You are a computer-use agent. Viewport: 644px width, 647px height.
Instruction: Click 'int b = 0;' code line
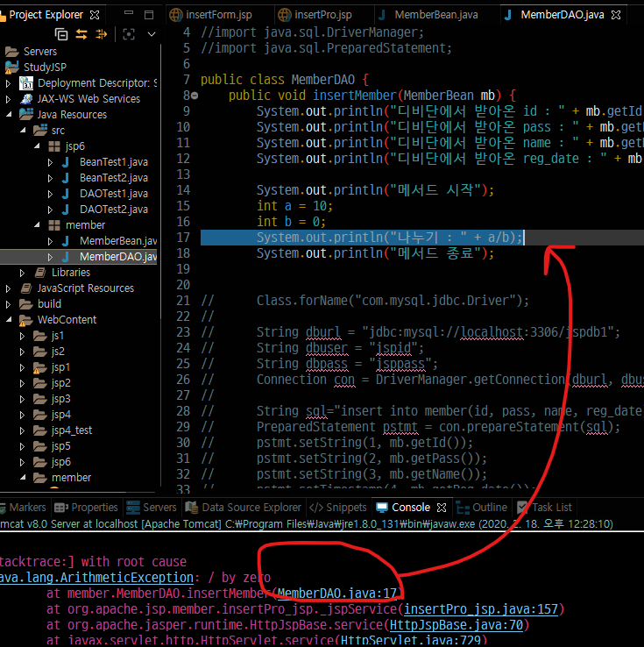coord(291,222)
